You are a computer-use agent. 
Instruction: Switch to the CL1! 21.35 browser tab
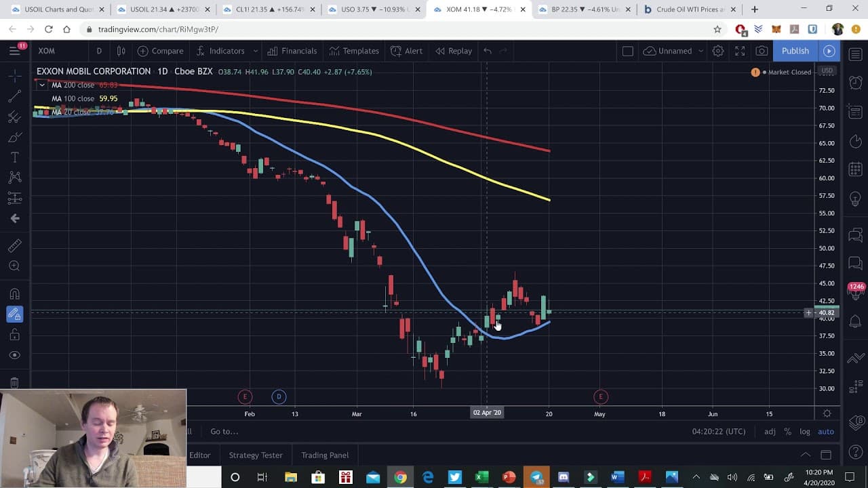[x=268, y=9]
